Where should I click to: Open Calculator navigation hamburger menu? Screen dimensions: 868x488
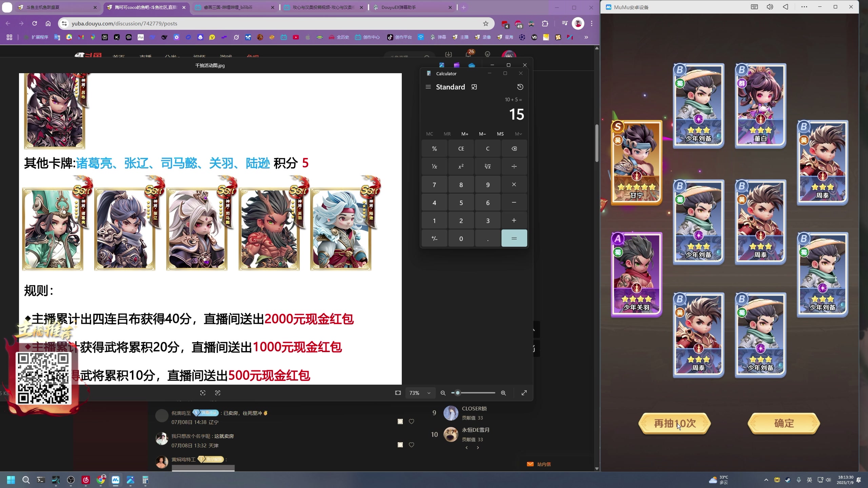[x=428, y=87]
